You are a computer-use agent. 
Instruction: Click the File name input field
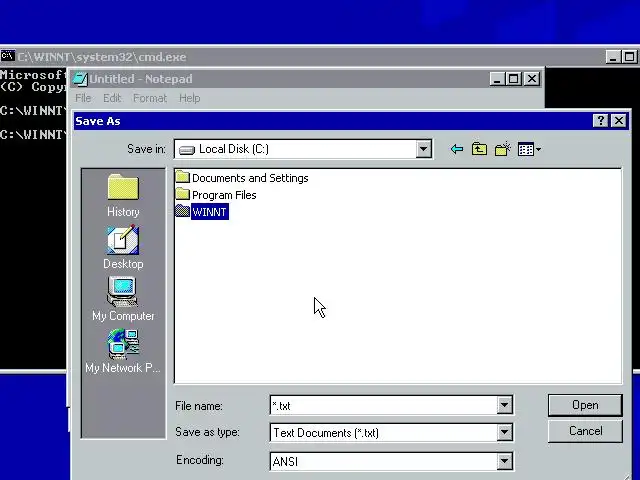click(x=384, y=405)
